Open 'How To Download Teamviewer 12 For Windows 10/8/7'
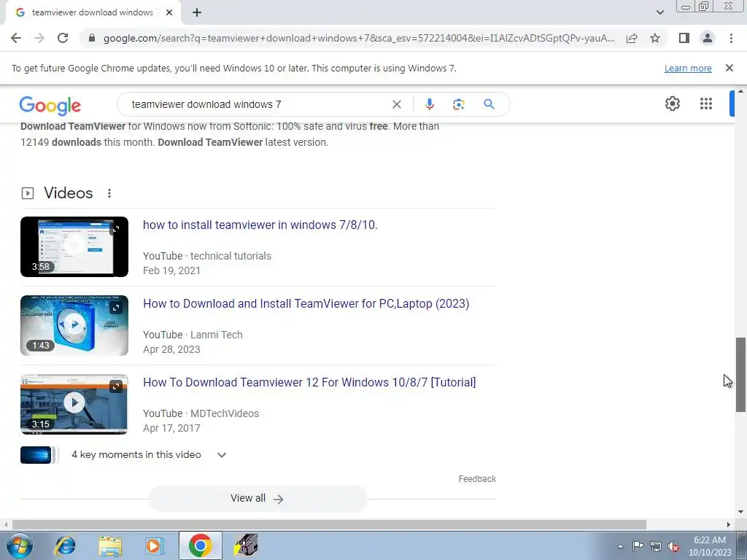Screen dimensions: 747x560 [x=309, y=382]
